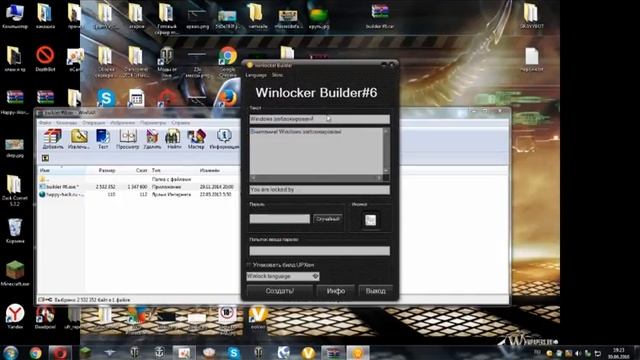
Task: Click the up-one-level icon below the WinRAR toolbar
Action: pos(45,158)
